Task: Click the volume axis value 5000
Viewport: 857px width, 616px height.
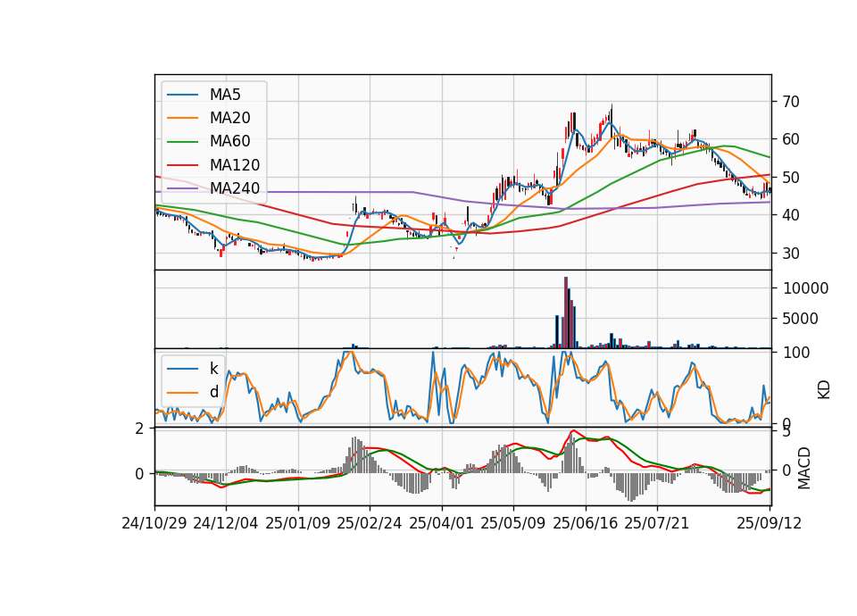Action: point(800,319)
